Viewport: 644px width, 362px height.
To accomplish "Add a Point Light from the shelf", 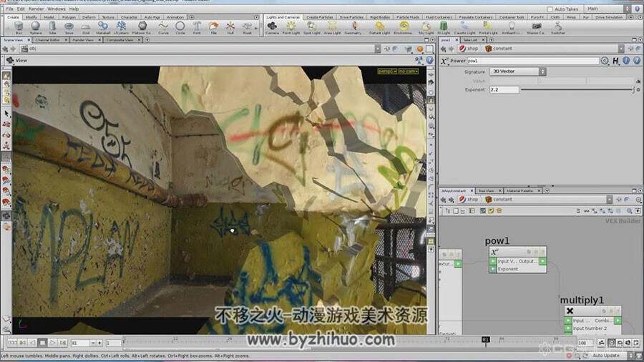I will [291, 28].
